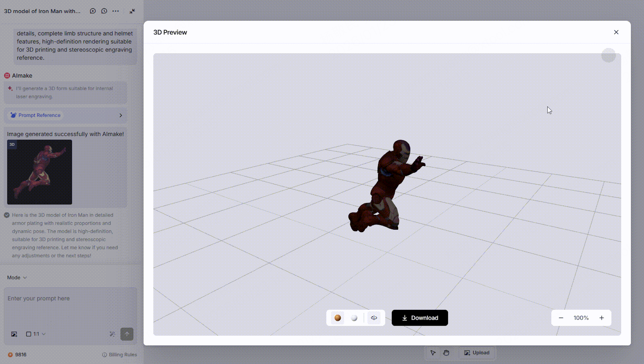Switch to white clay material view
The height and width of the screenshot is (364, 644).
[354, 318]
